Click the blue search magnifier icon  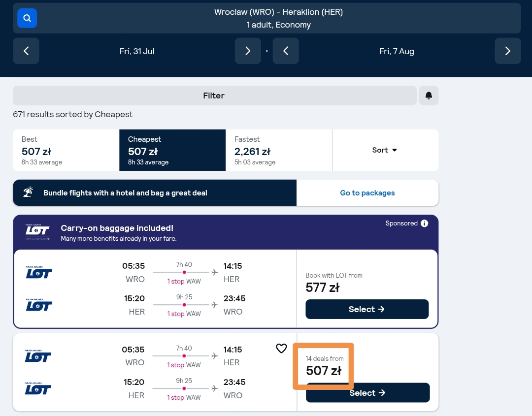pyautogui.click(x=27, y=18)
